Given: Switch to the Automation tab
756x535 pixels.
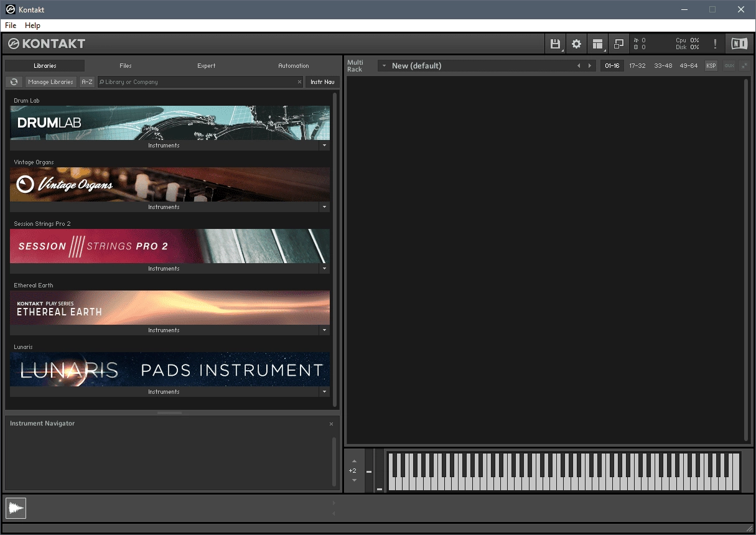Looking at the screenshot, I should coord(294,65).
